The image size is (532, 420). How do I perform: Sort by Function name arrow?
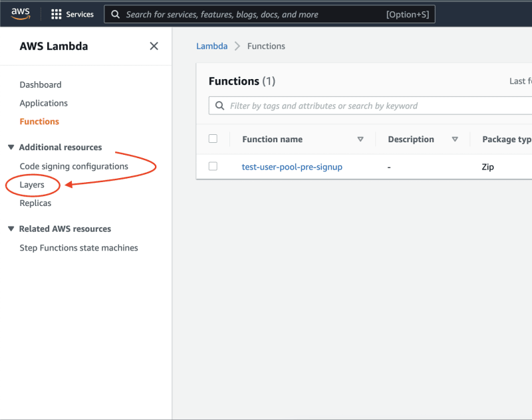coord(360,140)
